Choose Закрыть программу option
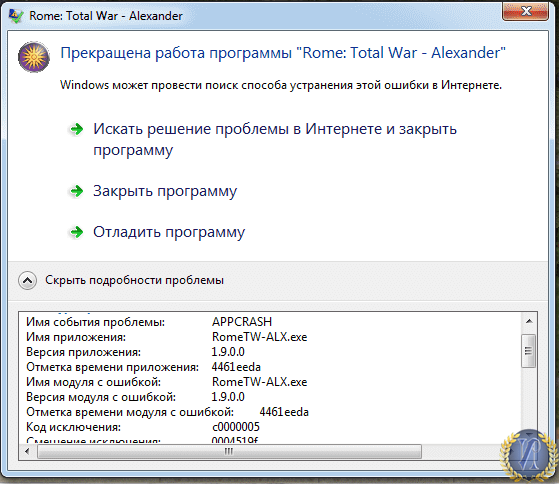 pyautogui.click(x=165, y=191)
